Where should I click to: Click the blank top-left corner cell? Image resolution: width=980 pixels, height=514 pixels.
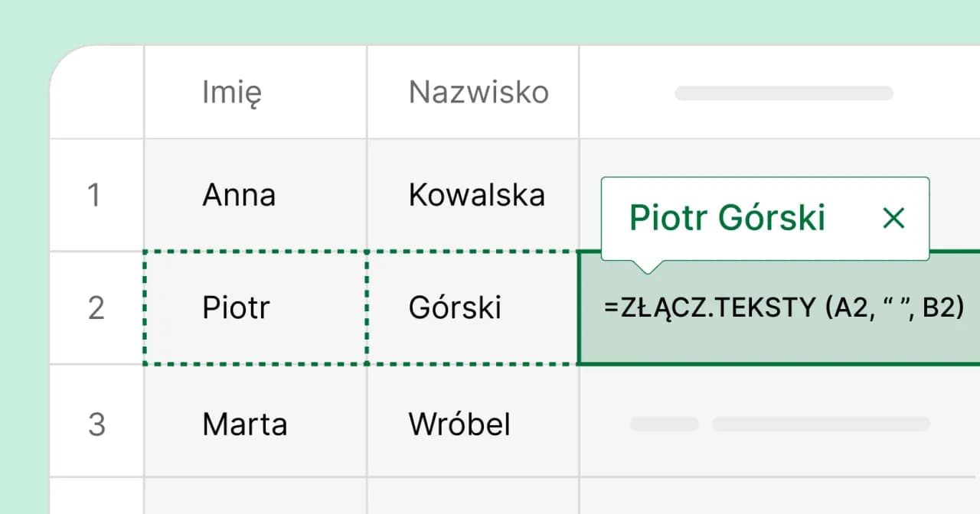pos(98,93)
